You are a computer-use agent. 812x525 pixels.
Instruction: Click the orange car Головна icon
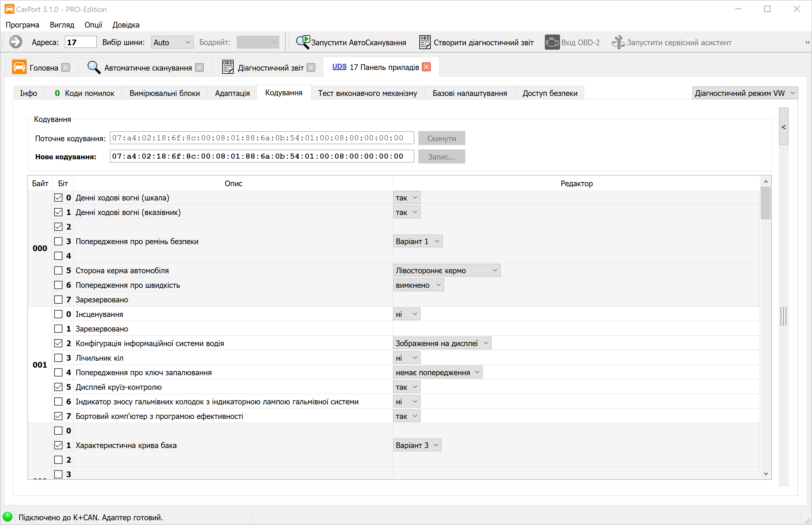(19, 67)
